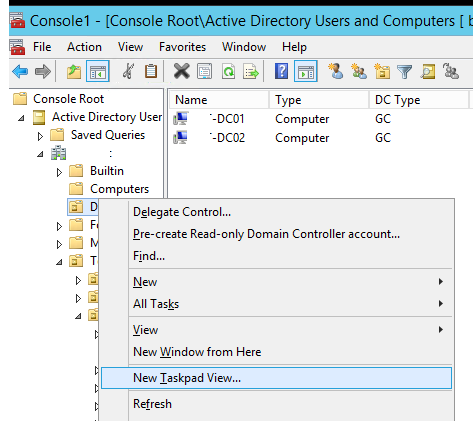Click GC cell in DC02 row
The image size is (476, 434).
[x=383, y=137]
